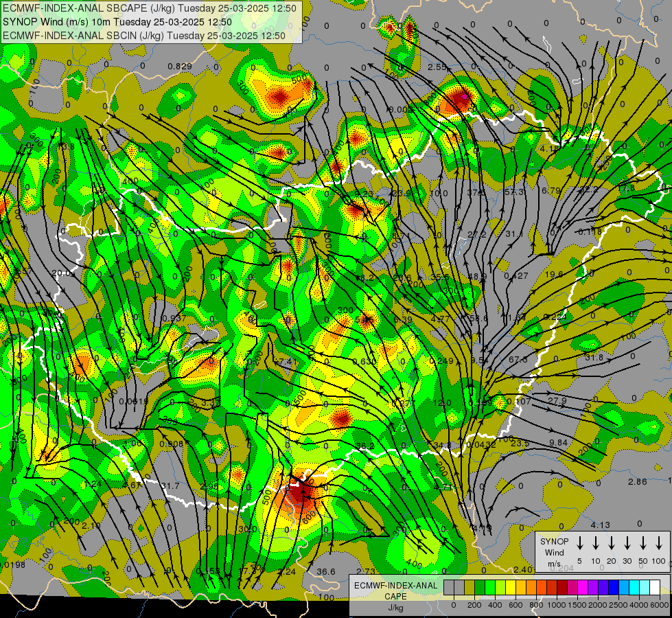
Task: Pick the pure blue CAPE legend swatch
Action: coord(614,588)
